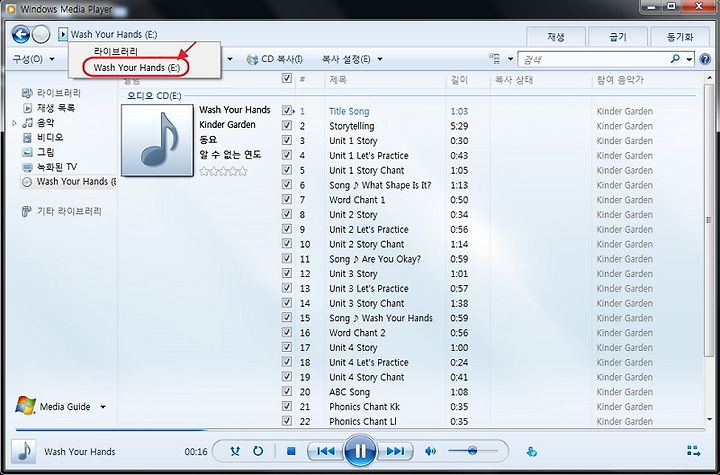Expand the search options arrow
Image resolution: width=720 pixels, height=475 pixels.
point(689,59)
